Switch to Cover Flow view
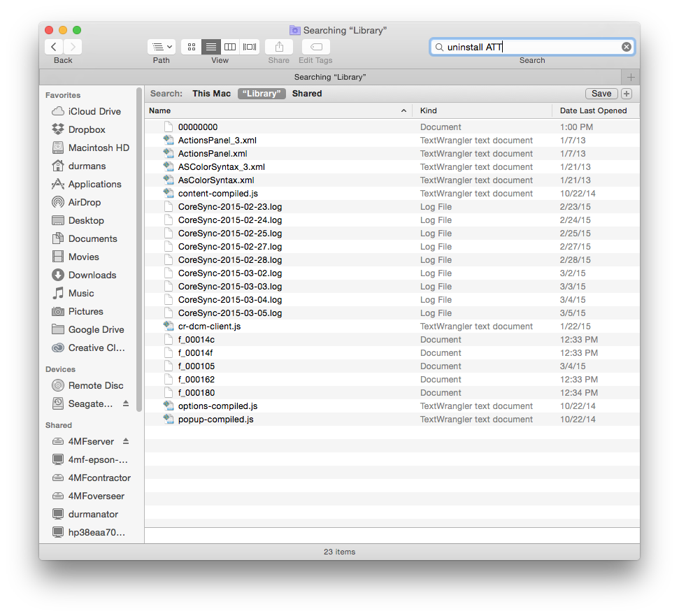679x616 pixels. [250, 47]
